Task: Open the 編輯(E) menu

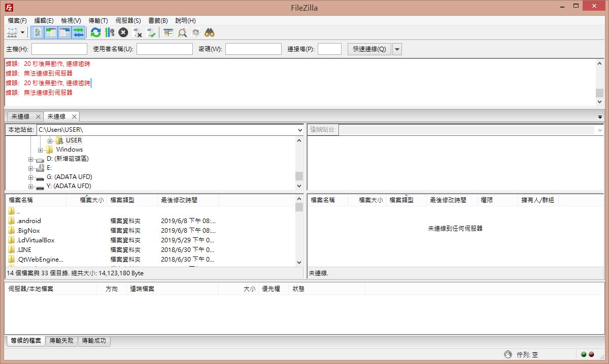Action: tap(44, 21)
